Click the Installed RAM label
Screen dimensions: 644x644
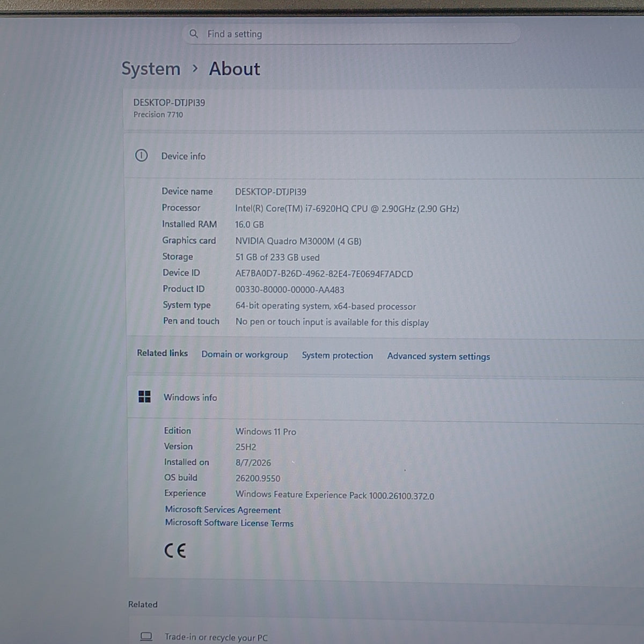pyautogui.click(x=189, y=224)
